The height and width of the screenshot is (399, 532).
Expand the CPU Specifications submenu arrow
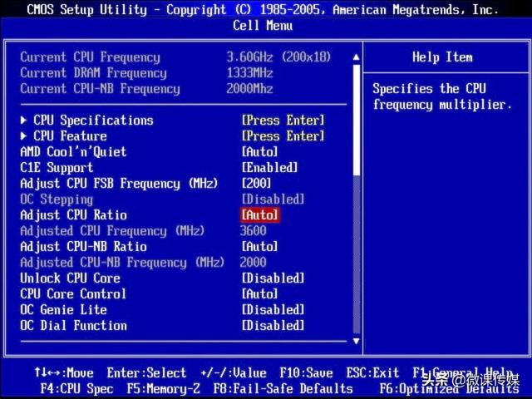pos(24,121)
